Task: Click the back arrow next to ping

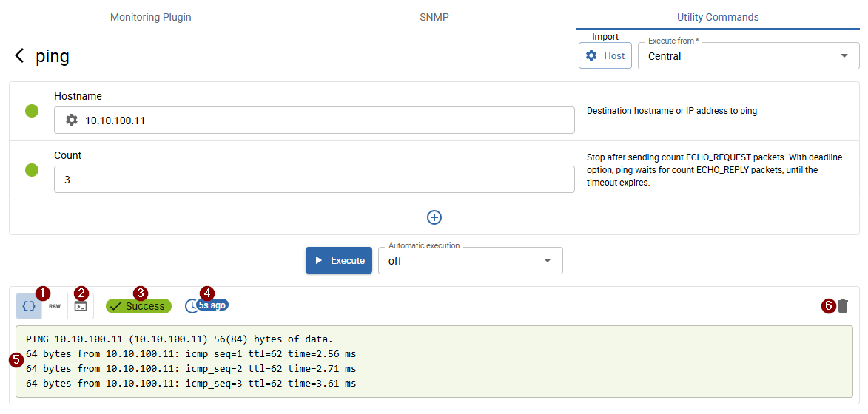Action: tap(20, 56)
